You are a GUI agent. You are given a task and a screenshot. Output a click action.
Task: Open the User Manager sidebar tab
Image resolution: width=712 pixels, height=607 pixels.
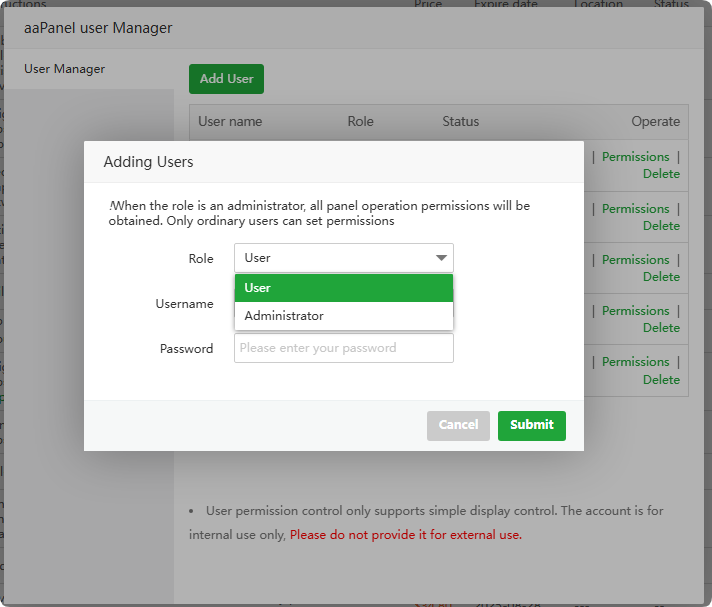click(65, 69)
